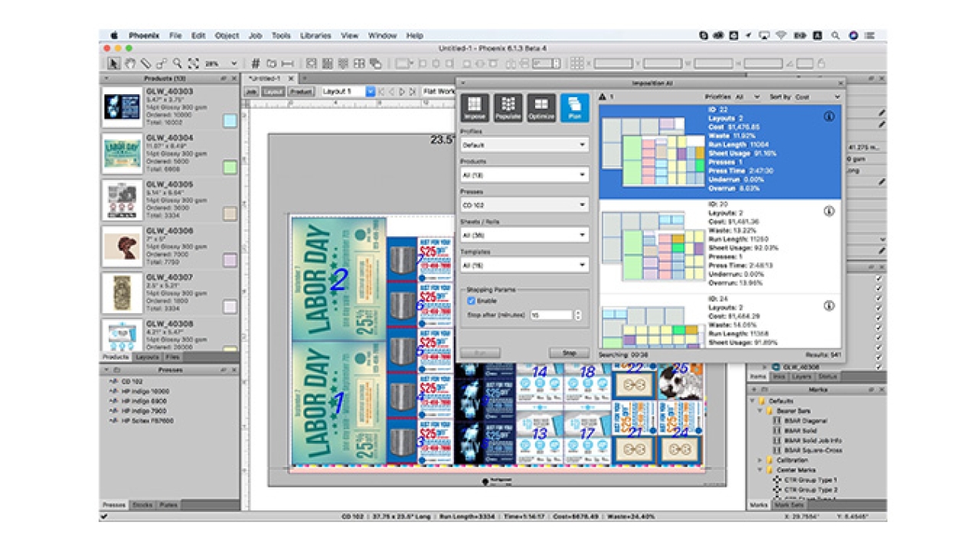Switch to the Layouts tab

[146, 357]
